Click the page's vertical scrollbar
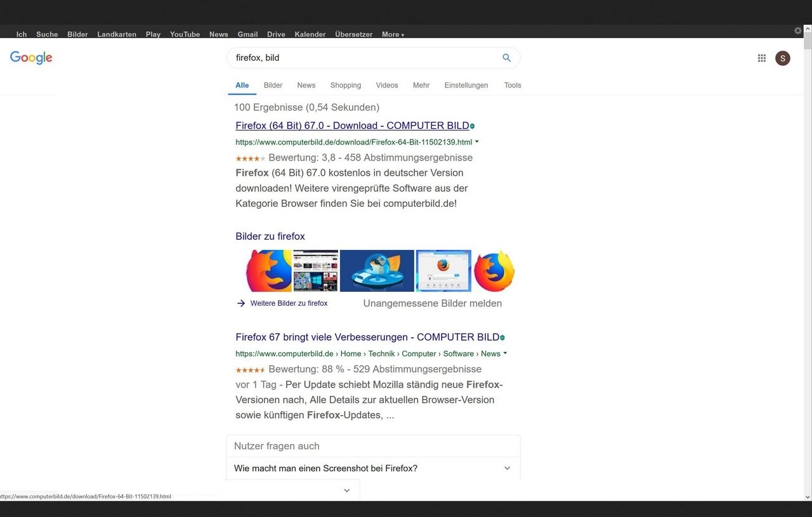The image size is (812, 517). (x=807, y=254)
